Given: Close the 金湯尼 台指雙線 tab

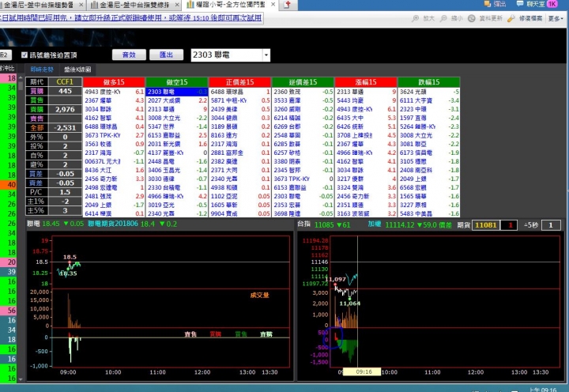Looking at the screenshot, I should [x=177, y=5].
